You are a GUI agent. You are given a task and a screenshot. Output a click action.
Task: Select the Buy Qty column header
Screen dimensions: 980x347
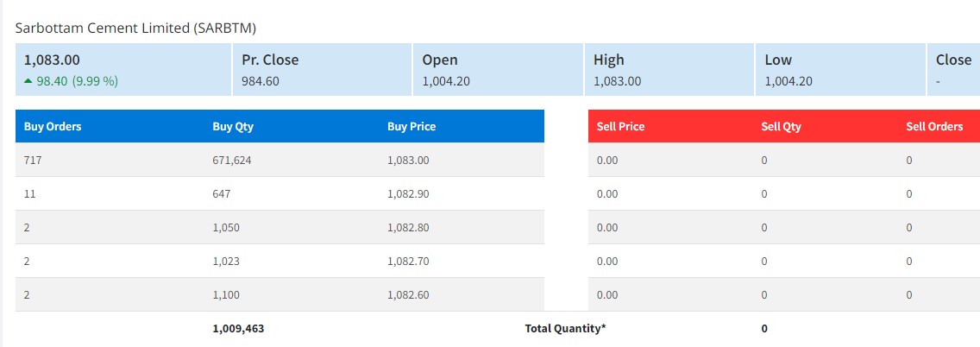tap(233, 126)
